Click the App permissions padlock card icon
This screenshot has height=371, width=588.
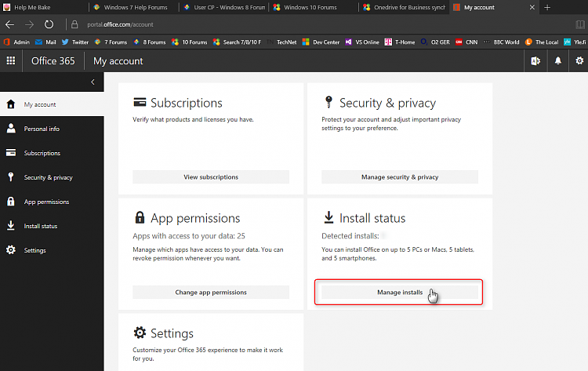(x=140, y=217)
